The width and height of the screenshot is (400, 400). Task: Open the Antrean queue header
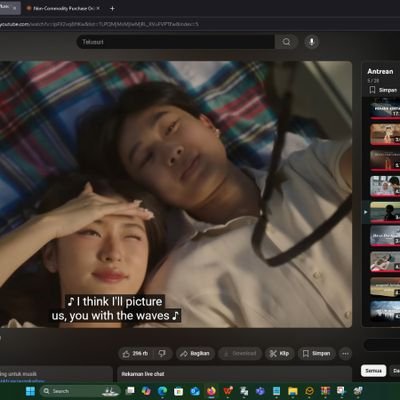(x=380, y=71)
